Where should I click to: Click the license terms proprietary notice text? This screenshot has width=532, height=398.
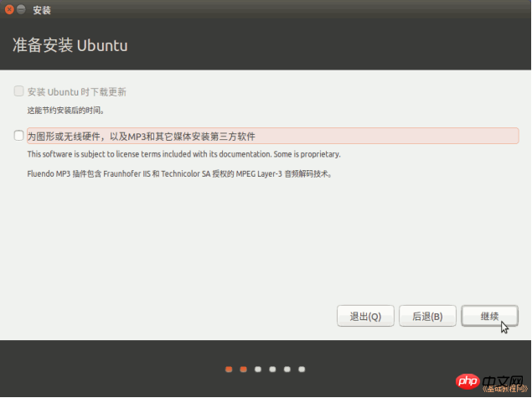(183, 154)
